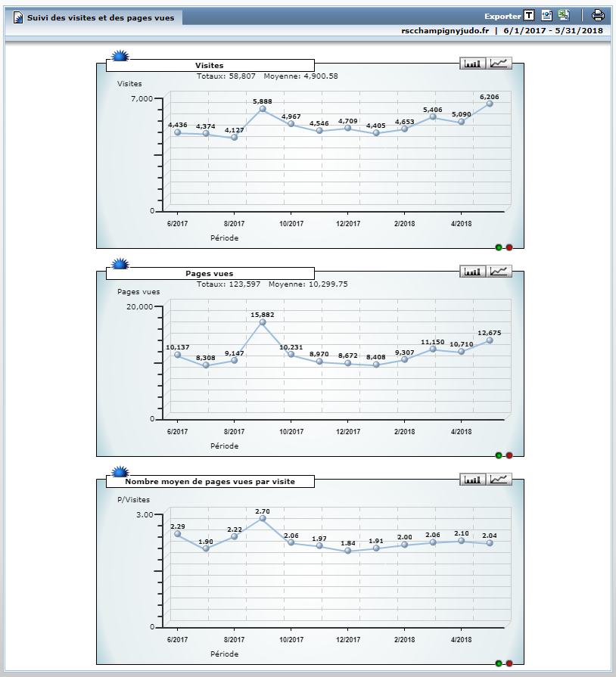Click the 2.70 peak point in pages-per-visit chart
Viewport: 616px width, 677px height.
point(263,519)
